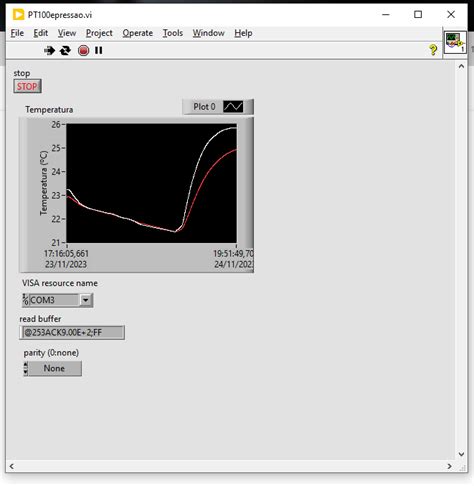Click the Run Continuously icon
The width and height of the screenshot is (474, 486).
65,51
